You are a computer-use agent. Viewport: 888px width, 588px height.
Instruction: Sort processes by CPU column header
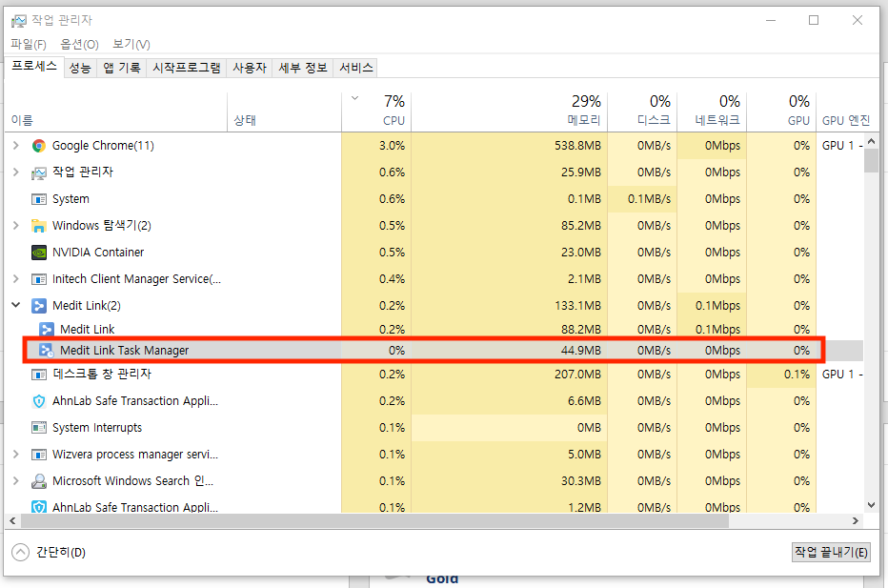376,112
